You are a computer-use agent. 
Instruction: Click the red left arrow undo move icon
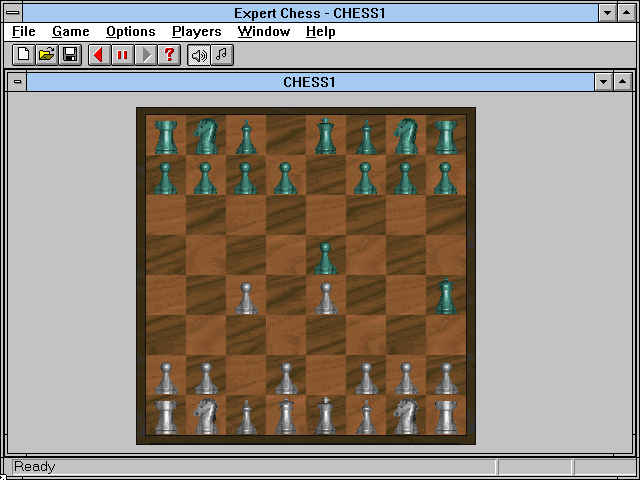[99, 55]
